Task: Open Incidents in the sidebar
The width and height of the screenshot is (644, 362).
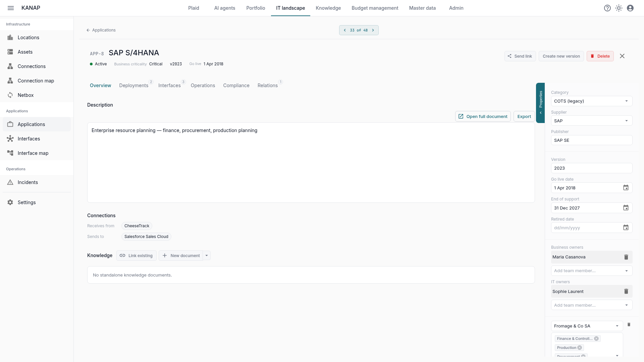Action: [37, 182]
